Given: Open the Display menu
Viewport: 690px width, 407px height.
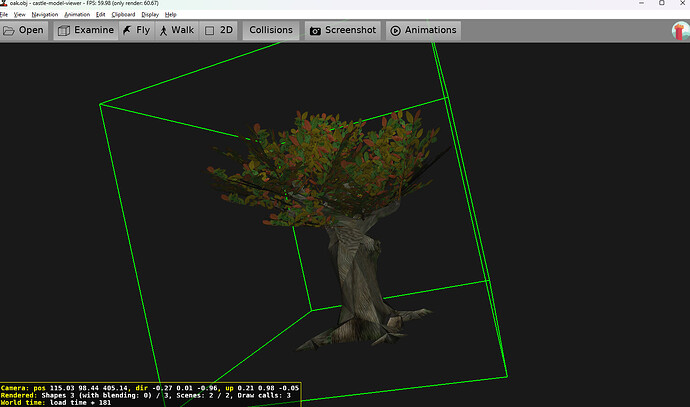Looking at the screenshot, I should coord(150,15).
